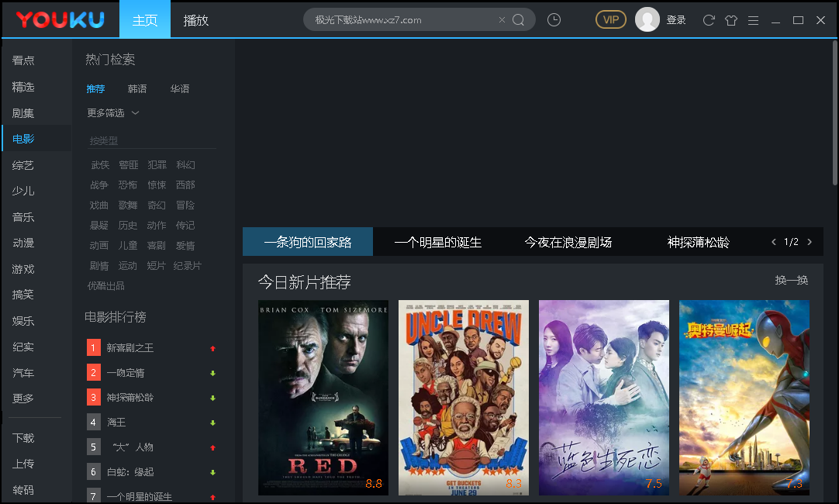
Task: Go to next banner page arrow
Action: [x=810, y=242]
